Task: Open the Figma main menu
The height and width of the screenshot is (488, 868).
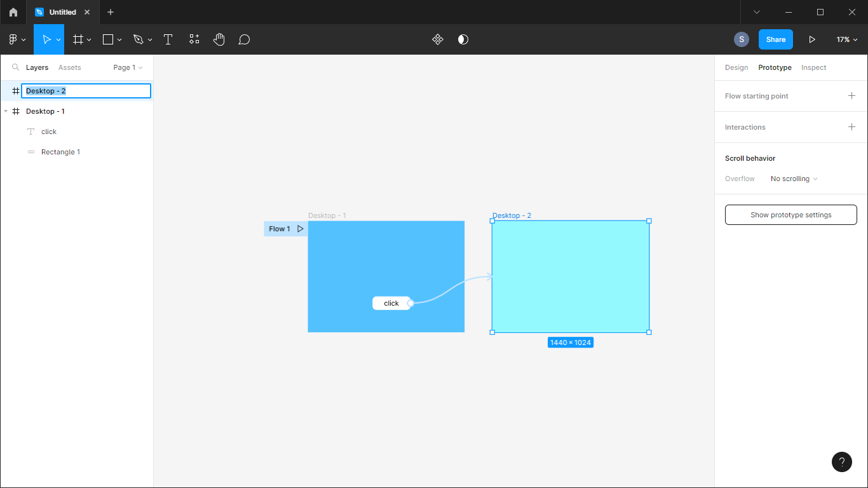Action: (17, 39)
